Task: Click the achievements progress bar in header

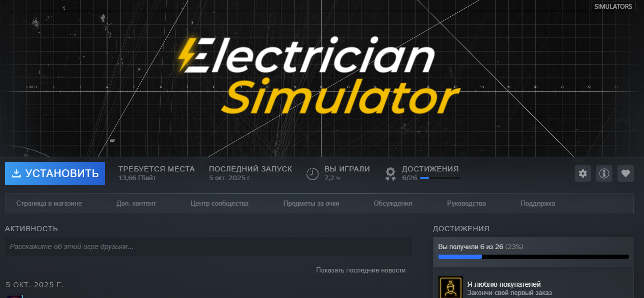Action: [441, 178]
